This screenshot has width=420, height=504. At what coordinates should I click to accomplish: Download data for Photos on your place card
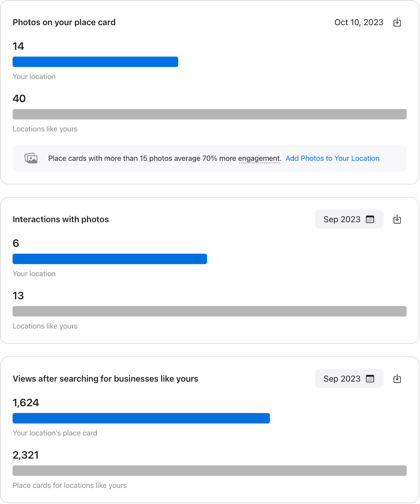click(x=397, y=22)
